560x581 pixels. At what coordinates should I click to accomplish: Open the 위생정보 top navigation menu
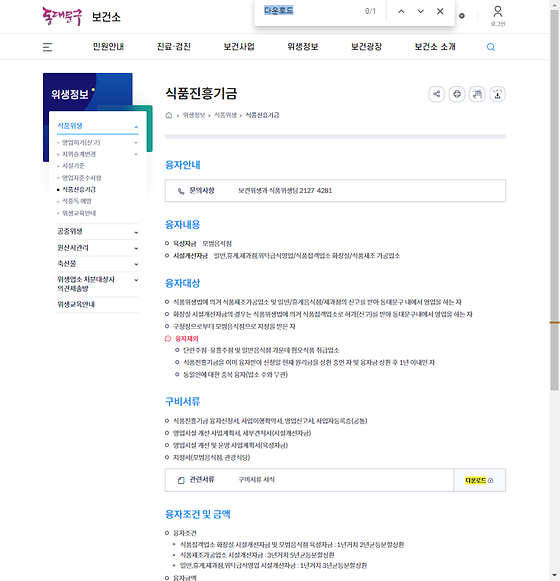pyautogui.click(x=303, y=47)
